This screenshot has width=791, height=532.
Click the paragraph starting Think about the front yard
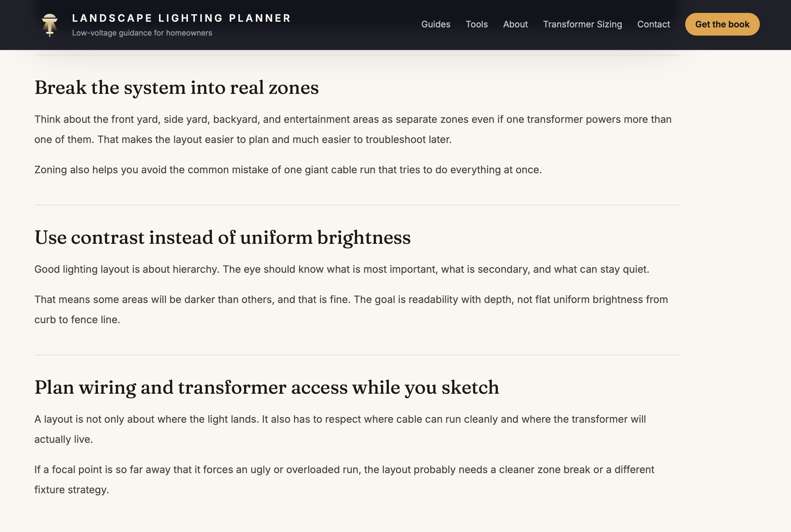click(353, 129)
